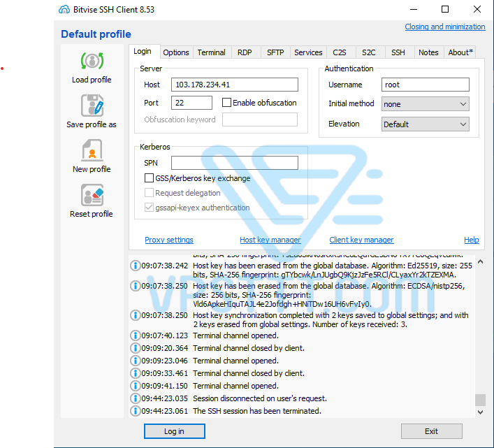Switch to the SSH tab
Image resolution: width=494 pixels, height=448 pixels.
[398, 52]
